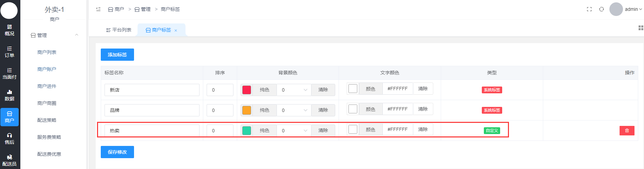The width and height of the screenshot is (644, 169).
Task: Open 商户列表 in the sidebar menu
Action: pyautogui.click(x=47, y=52)
